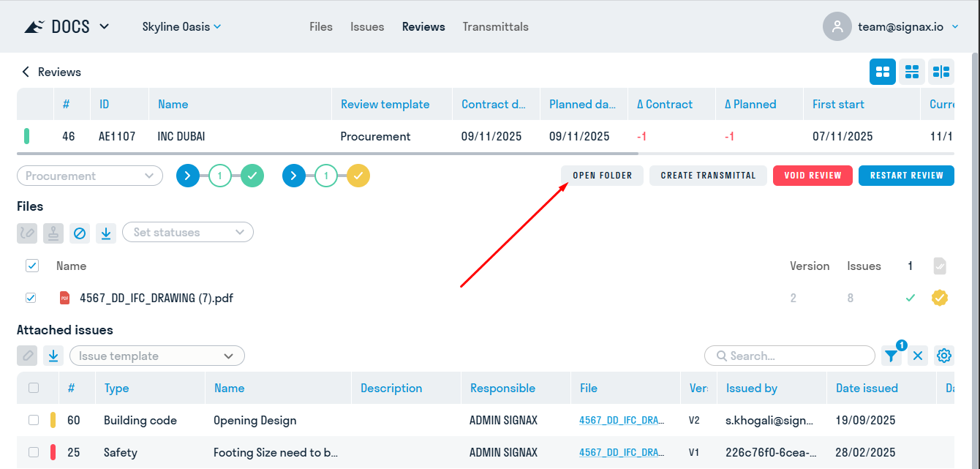Select the four-tile grid layout view
This screenshot has width=980, height=469.
click(883, 72)
